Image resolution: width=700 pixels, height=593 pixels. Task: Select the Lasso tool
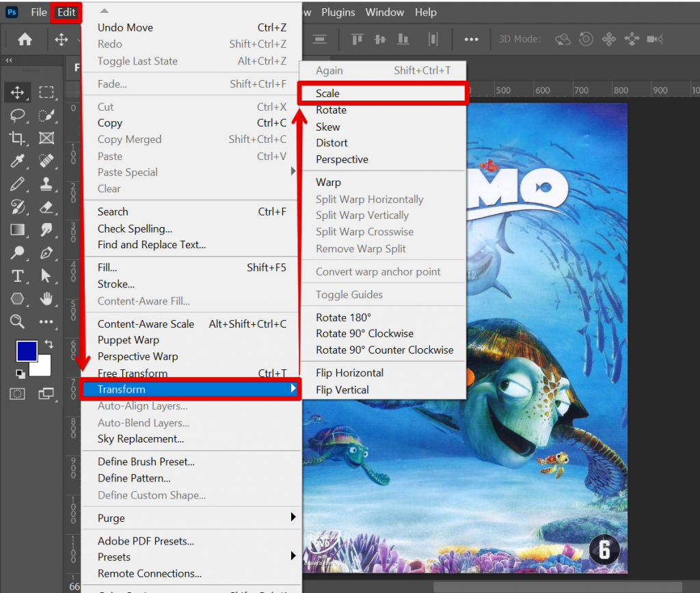pyautogui.click(x=18, y=116)
